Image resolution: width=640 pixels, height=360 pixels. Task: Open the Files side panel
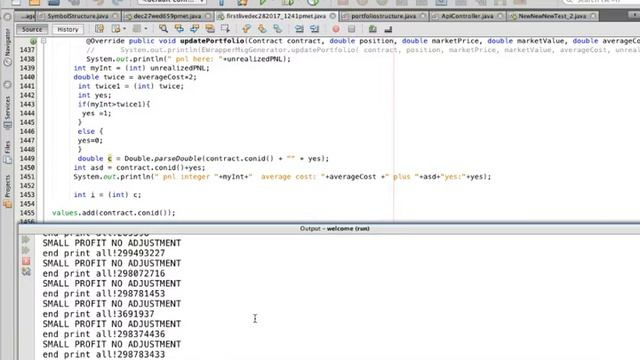click(x=7, y=152)
